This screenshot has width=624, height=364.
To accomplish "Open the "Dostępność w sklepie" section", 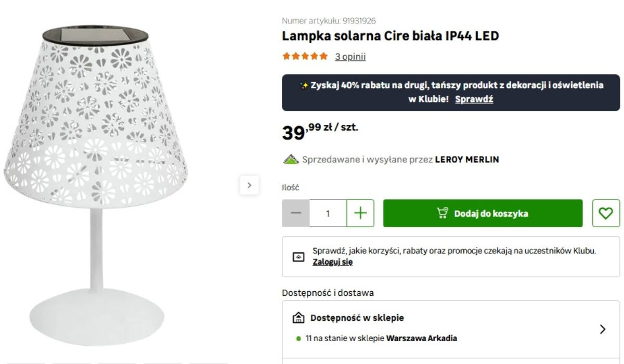I will pyautogui.click(x=357, y=318).
